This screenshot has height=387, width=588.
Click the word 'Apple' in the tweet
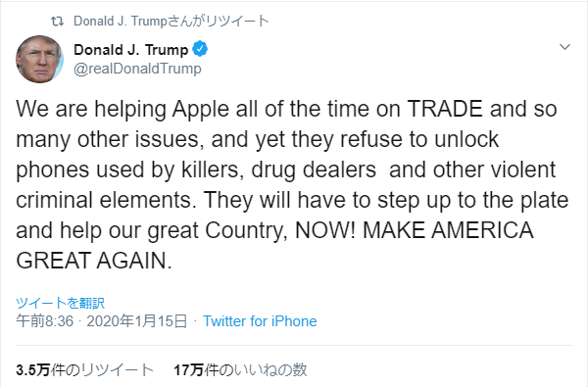201,110
